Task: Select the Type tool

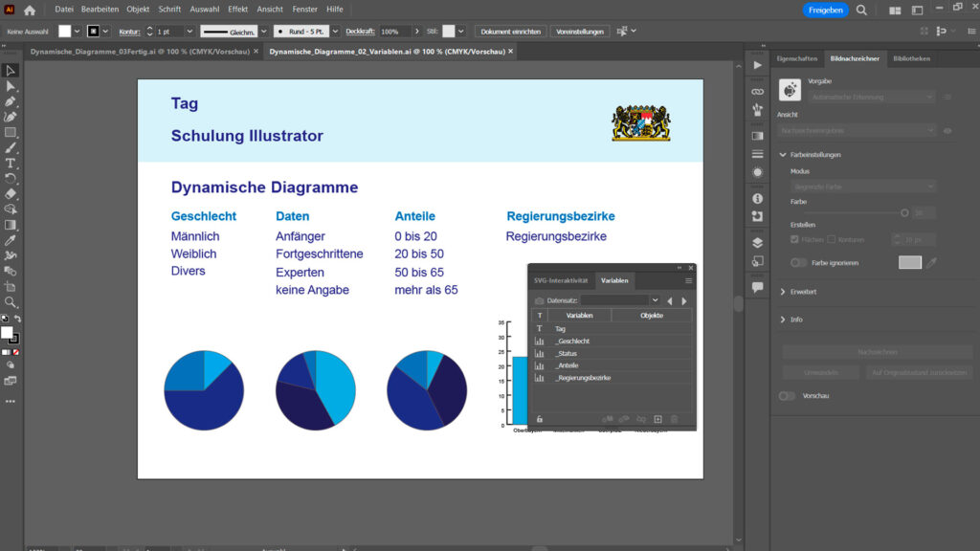Action: point(10,164)
